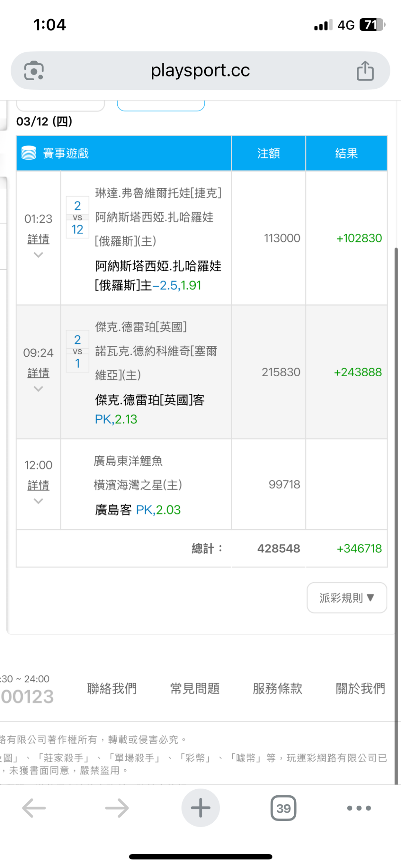The height and width of the screenshot is (868, 401).
Task: Open 詳情 link for the 12:00 match
Action: point(38,485)
